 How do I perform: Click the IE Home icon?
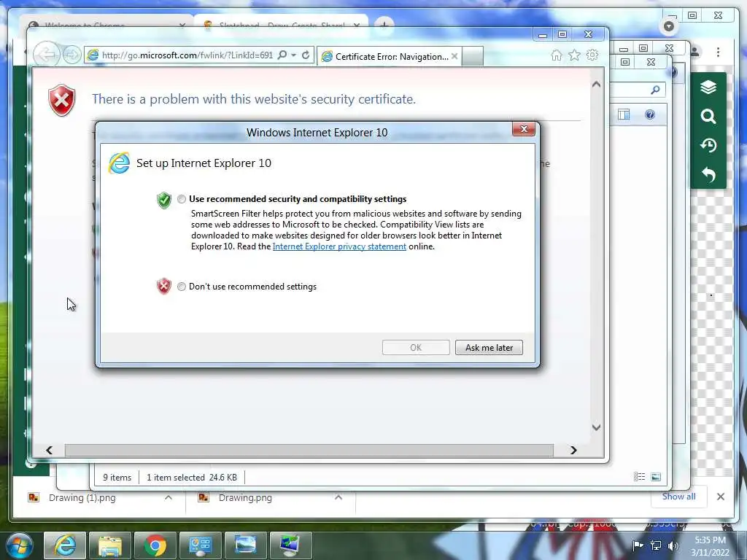(556, 55)
